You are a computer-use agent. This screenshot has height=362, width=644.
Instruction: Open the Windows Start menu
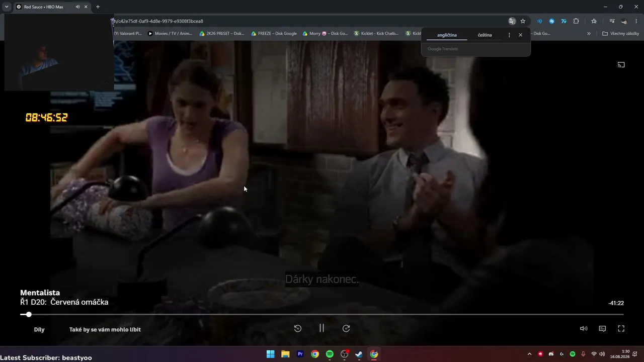(x=270, y=354)
